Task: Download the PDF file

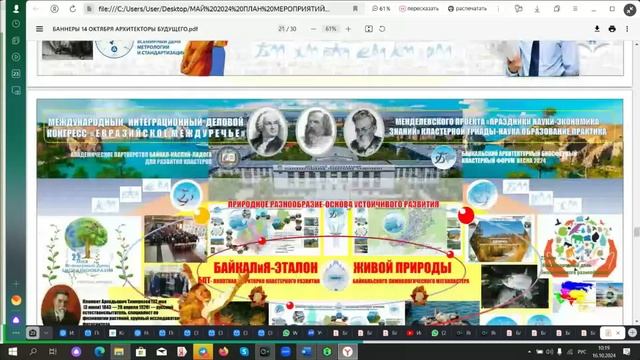Action: [597, 29]
